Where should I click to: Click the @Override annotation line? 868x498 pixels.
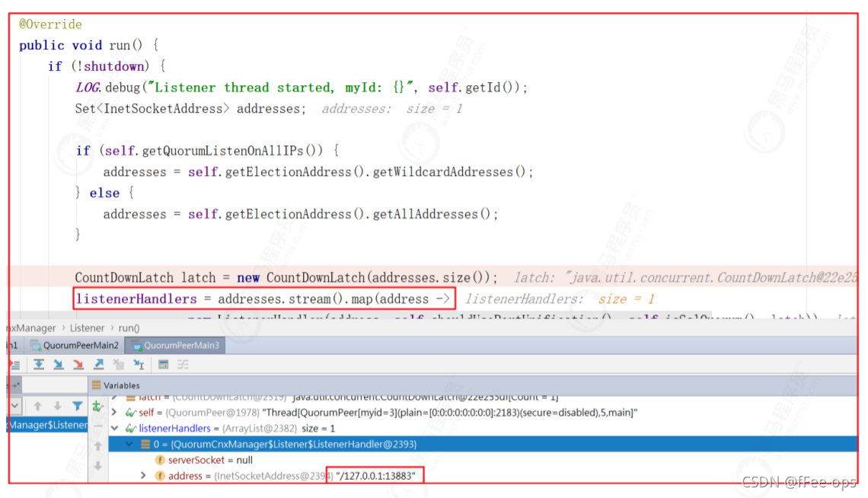pos(50,24)
